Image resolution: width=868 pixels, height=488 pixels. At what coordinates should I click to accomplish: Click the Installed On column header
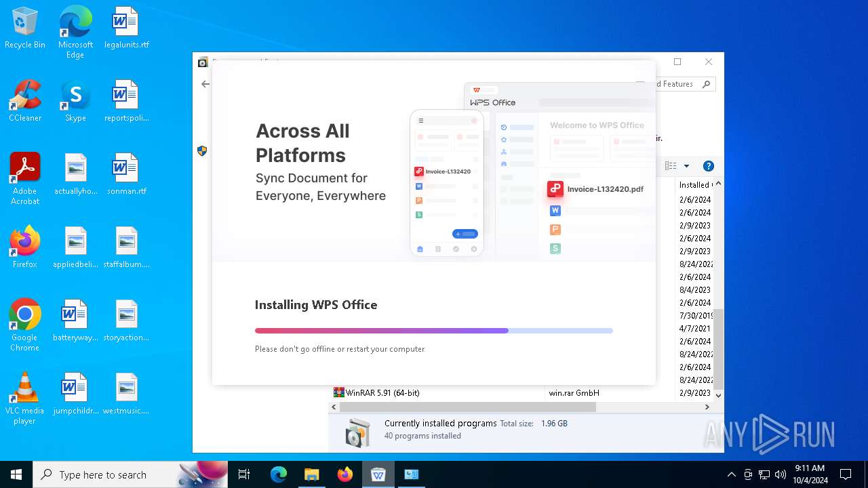[695, 184]
